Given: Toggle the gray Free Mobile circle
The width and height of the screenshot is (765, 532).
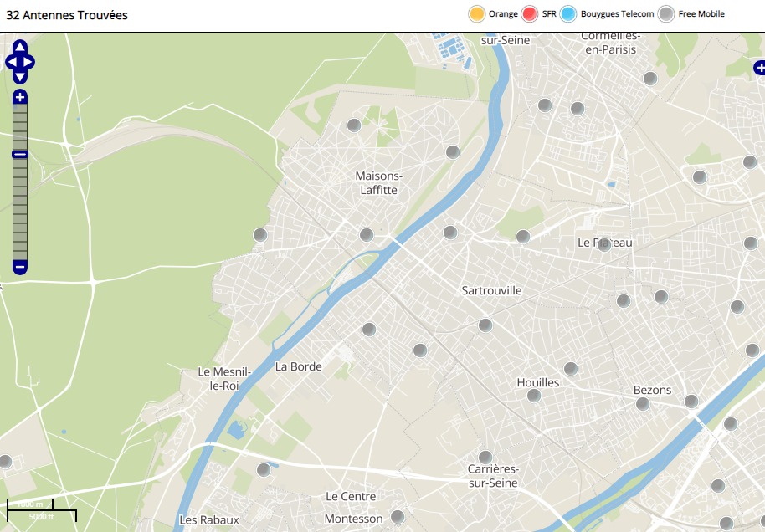Looking at the screenshot, I should click(666, 14).
